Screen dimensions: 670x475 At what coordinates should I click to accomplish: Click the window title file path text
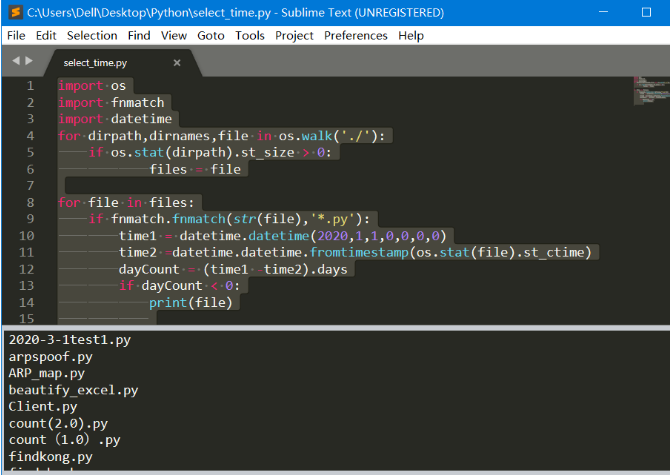149,12
